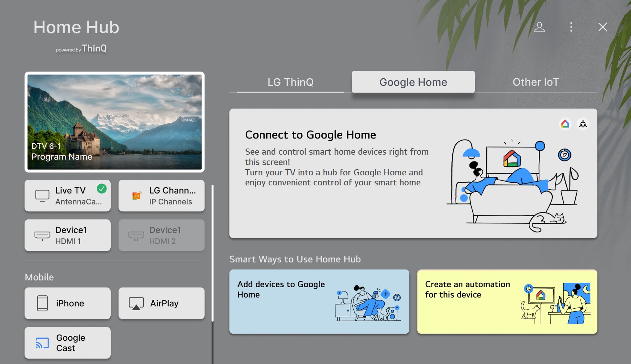Select the user profile icon
The height and width of the screenshot is (364, 631).
(x=540, y=27)
